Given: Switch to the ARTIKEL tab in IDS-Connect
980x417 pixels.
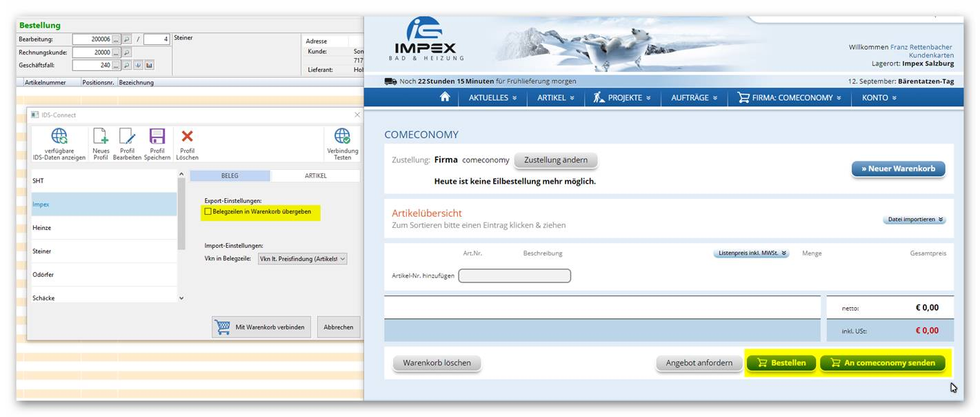Looking at the screenshot, I should tap(315, 176).
